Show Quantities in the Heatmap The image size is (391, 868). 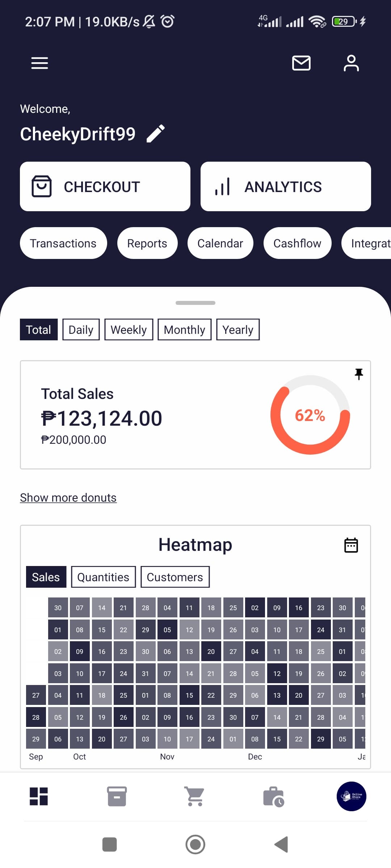103,577
